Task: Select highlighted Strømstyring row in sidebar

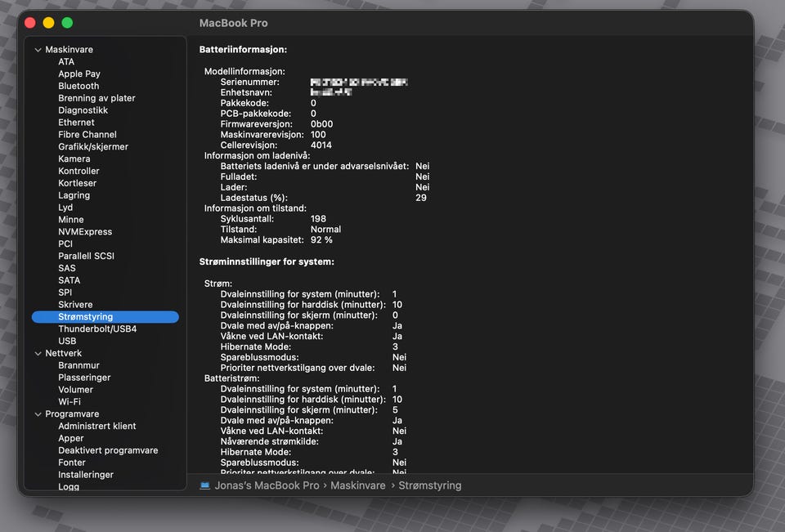Action: point(105,317)
